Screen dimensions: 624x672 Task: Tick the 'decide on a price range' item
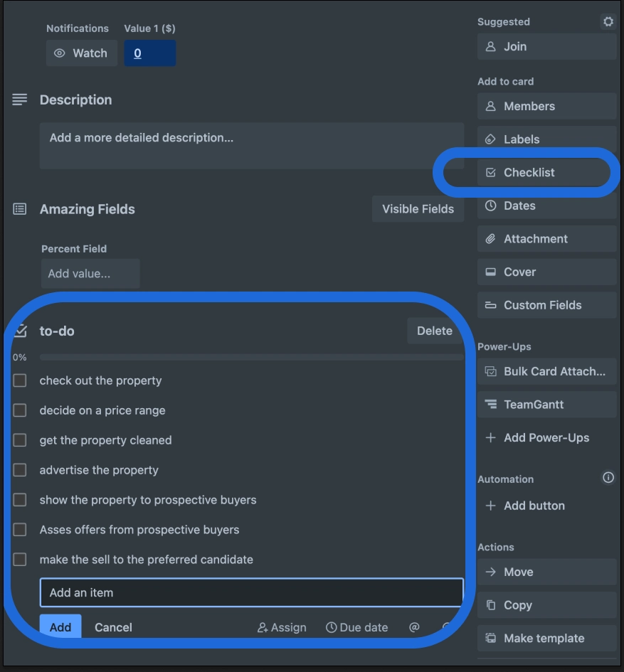coord(19,410)
